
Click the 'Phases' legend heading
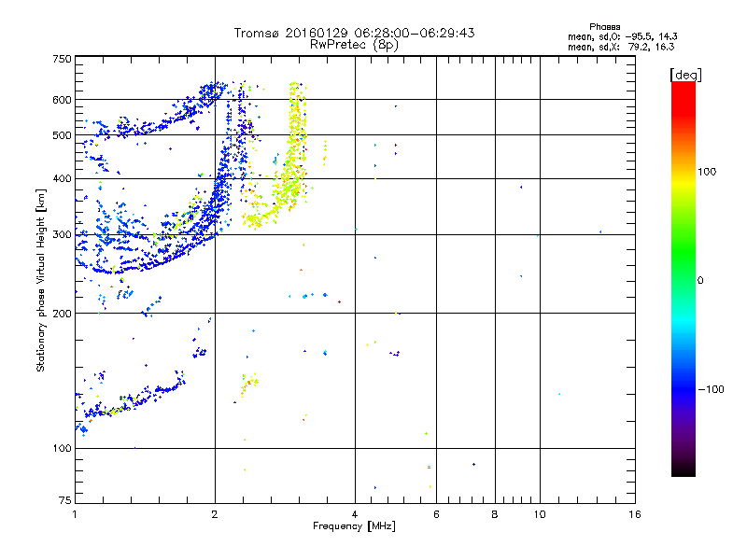604,27
